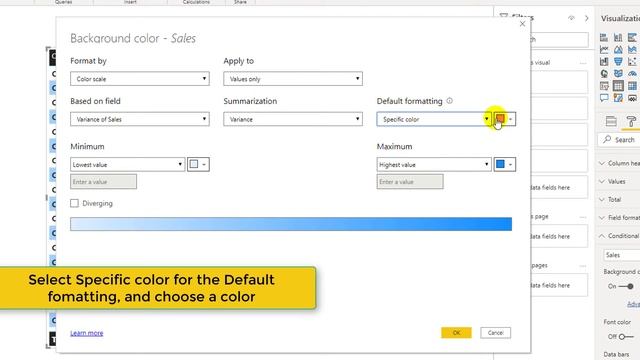Open more options for filters on this page
Image resolution: width=640 pixels, height=360 pixels.
tap(583, 217)
